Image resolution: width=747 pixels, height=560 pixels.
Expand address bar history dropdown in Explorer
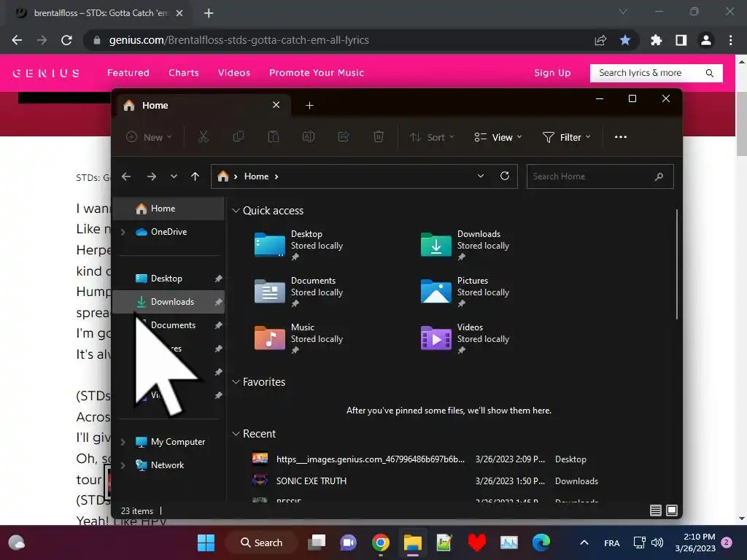(x=481, y=176)
